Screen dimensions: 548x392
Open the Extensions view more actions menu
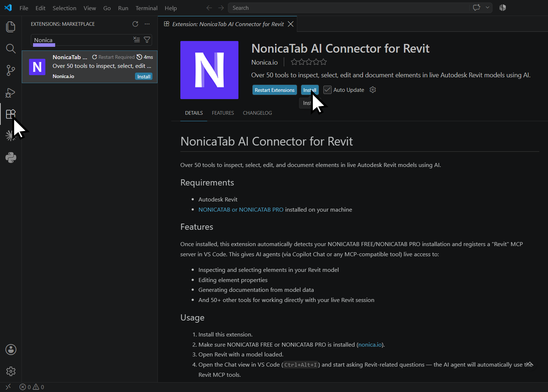pos(147,24)
